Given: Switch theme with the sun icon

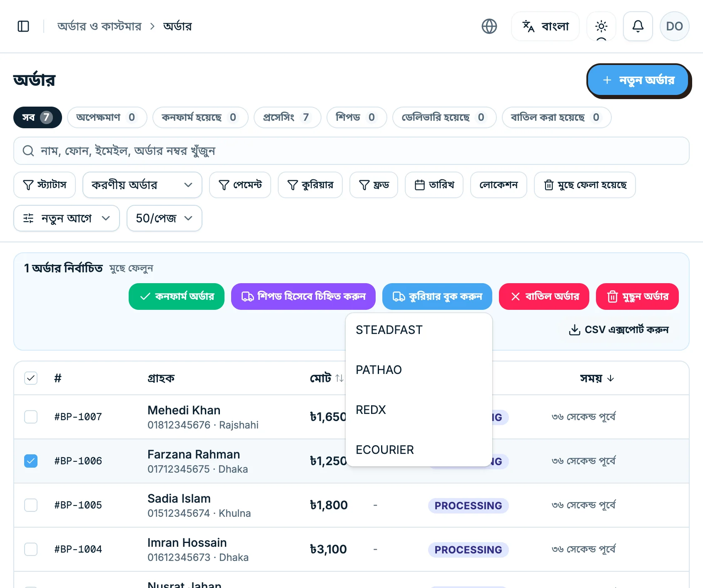Looking at the screenshot, I should click(x=601, y=26).
